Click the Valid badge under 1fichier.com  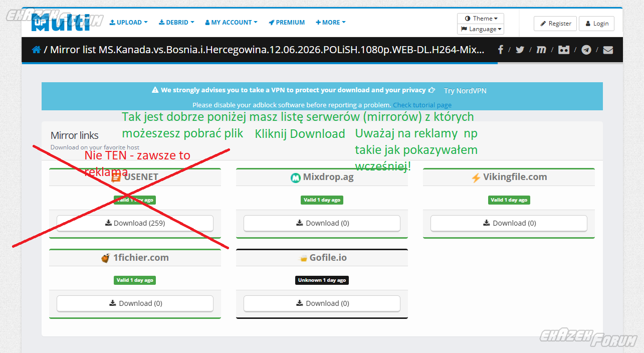[x=135, y=280]
